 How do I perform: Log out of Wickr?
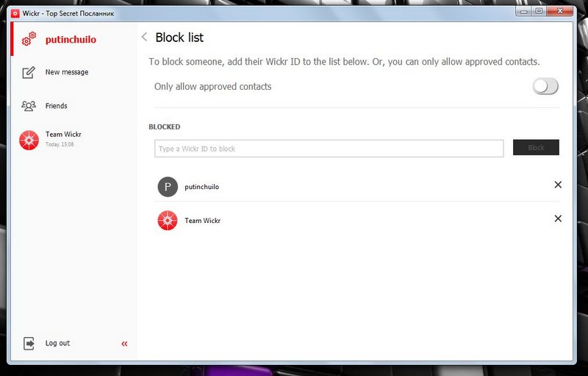57,343
